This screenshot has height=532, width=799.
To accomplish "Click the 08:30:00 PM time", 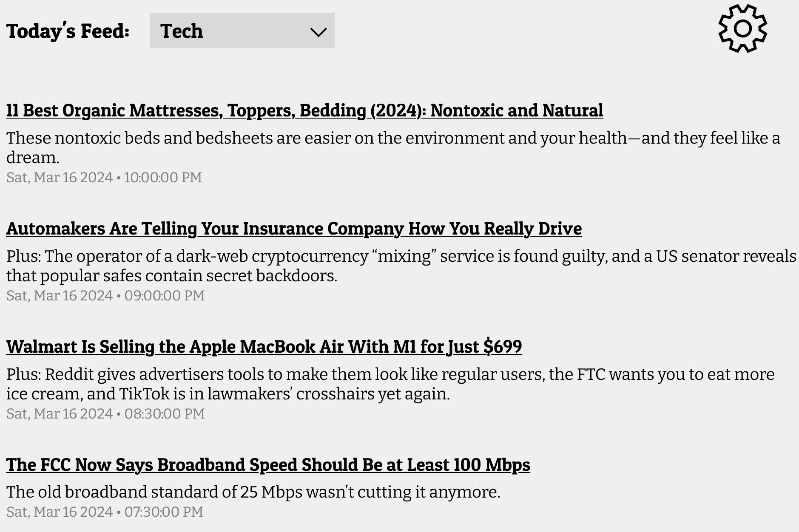I will coord(165,413).
